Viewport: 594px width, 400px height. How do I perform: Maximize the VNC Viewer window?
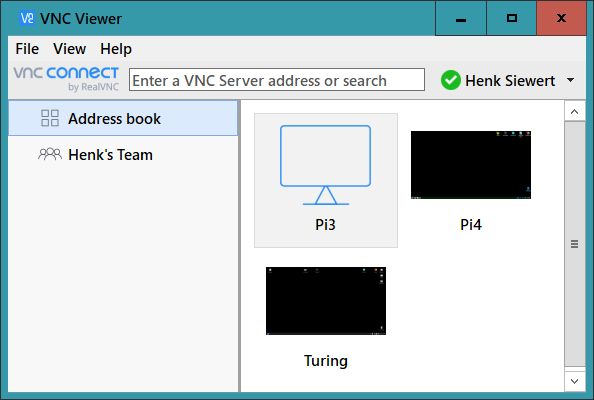coord(511,18)
